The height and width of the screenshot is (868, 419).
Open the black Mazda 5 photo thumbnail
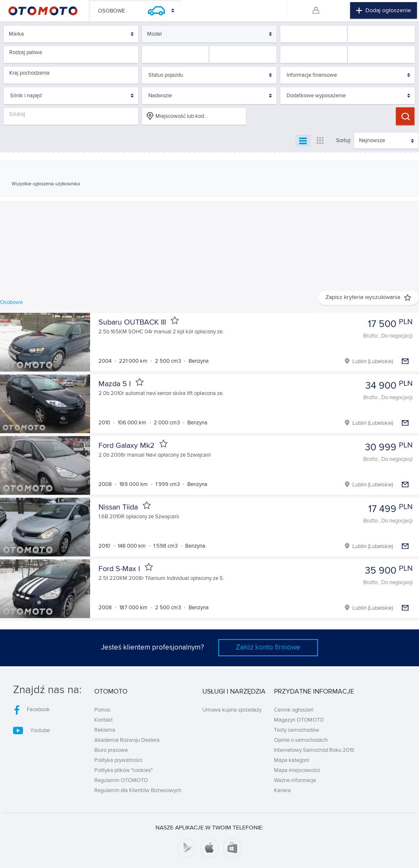[x=45, y=404]
